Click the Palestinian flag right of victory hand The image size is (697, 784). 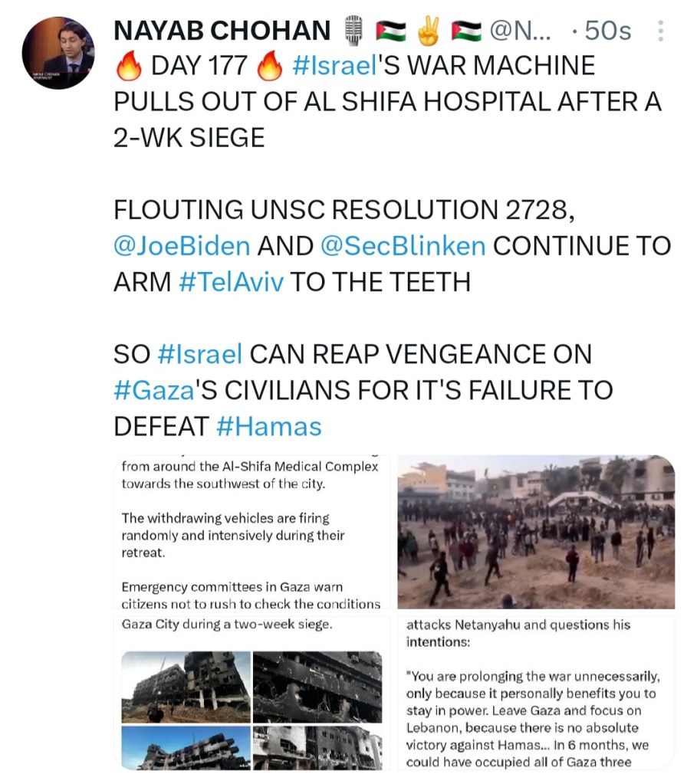click(x=465, y=31)
